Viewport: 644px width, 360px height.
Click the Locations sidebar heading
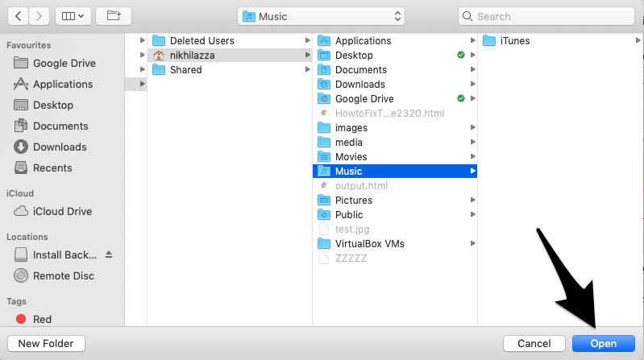pos(27,237)
